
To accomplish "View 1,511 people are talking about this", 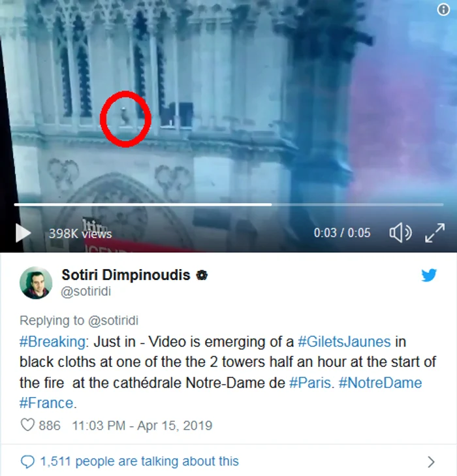I will click(x=140, y=462).
